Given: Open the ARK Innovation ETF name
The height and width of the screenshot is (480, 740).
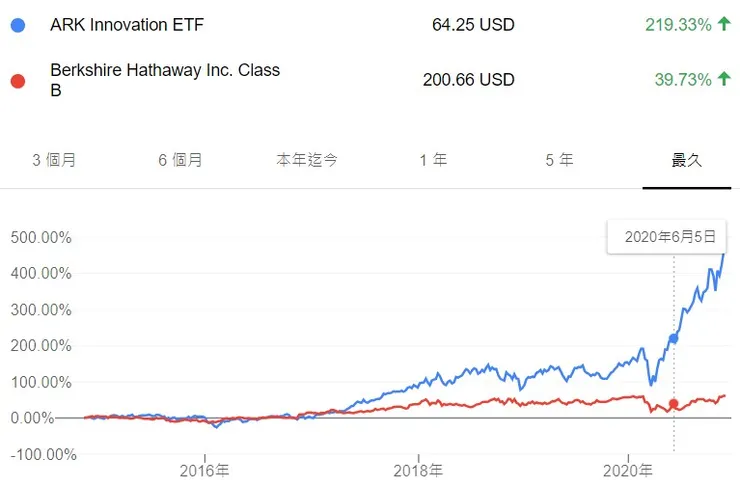Looking at the screenshot, I should tap(126, 24).
